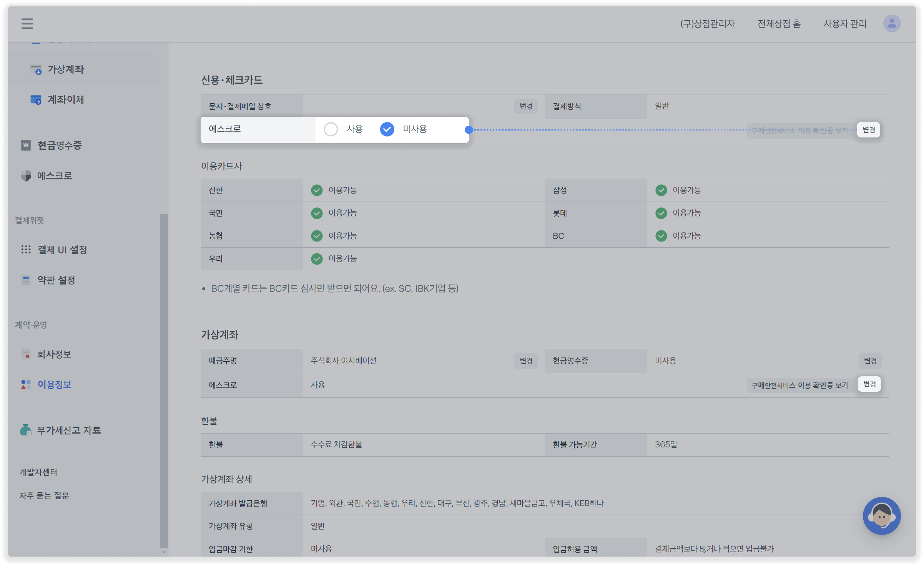Open 사용자 관리 in top navigation
Viewport: 924px width, 566px height.
pyautogui.click(x=845, y=24)
